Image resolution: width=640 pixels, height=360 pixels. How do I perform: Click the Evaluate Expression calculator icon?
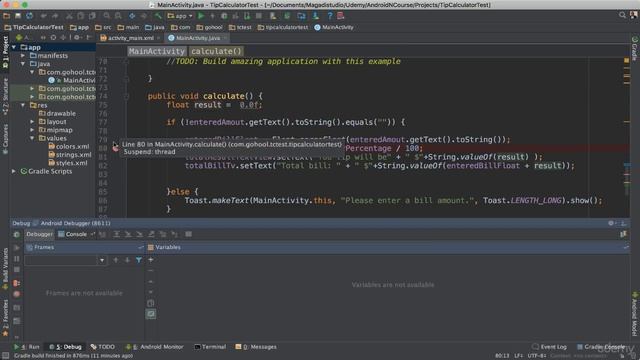tap(189, 234)
